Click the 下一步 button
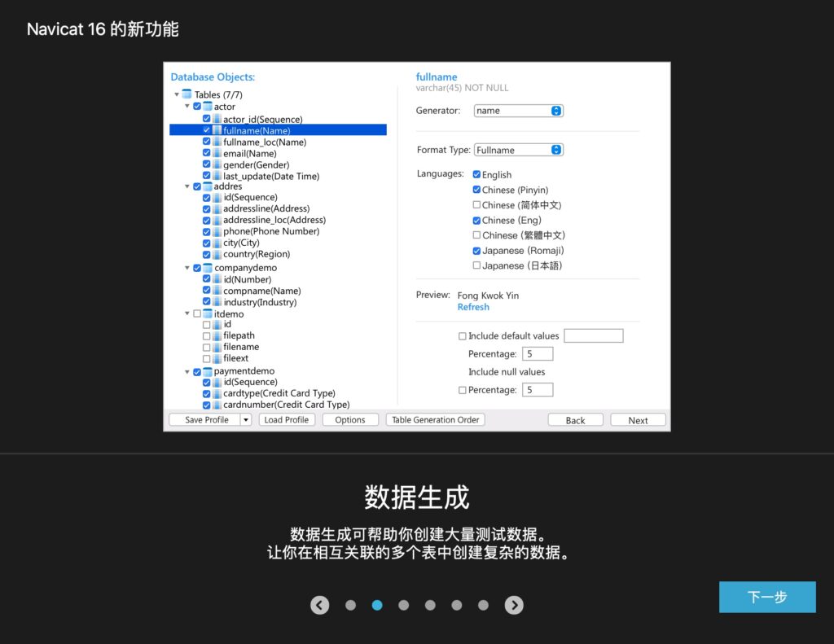This screenshot has width=834, height=644. (x=766, y=597)
